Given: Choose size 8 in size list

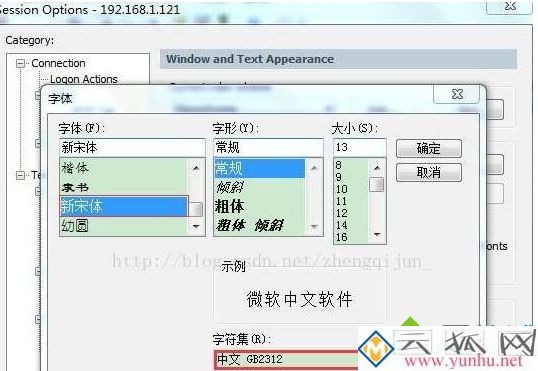Looking at the screenshot, I should (350, 165).
